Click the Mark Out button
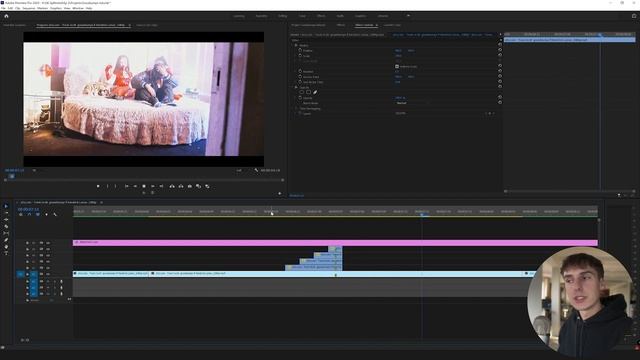640x360 pixels. coord(116,186)
